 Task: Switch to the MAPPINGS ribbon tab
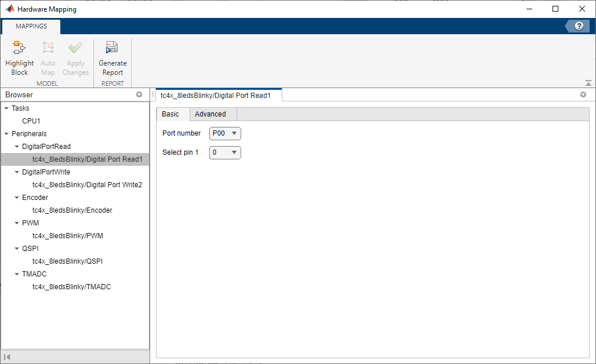pos(31,26)
